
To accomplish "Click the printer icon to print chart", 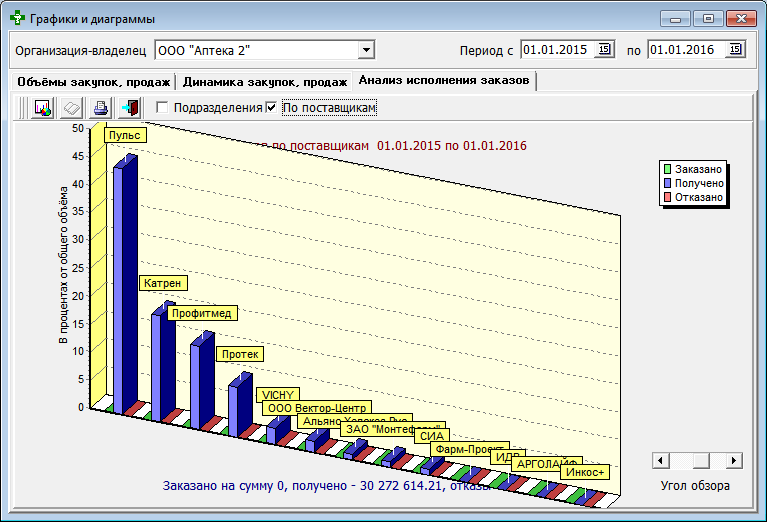I will coord(100,108).
